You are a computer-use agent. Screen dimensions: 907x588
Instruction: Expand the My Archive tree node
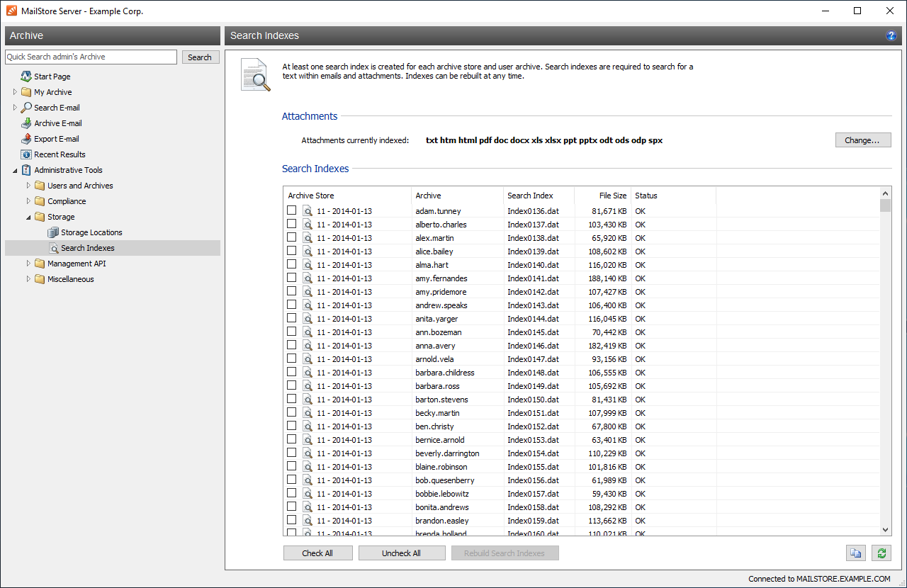15,92
